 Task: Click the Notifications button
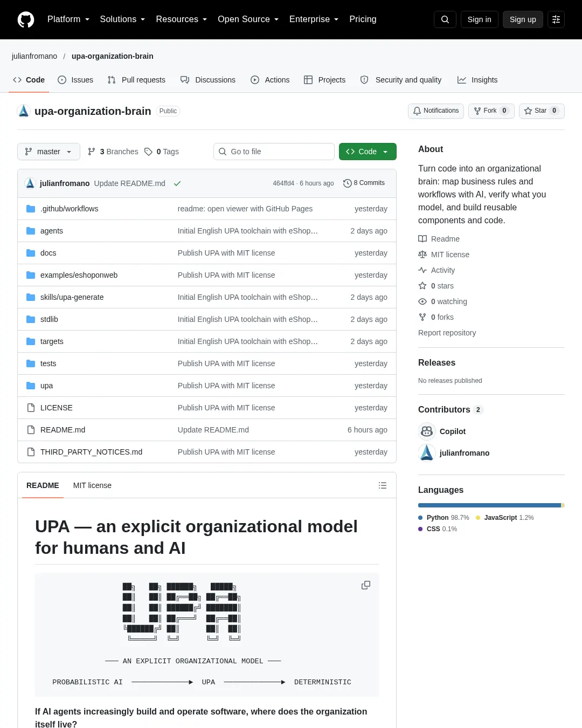pos(436,111)
